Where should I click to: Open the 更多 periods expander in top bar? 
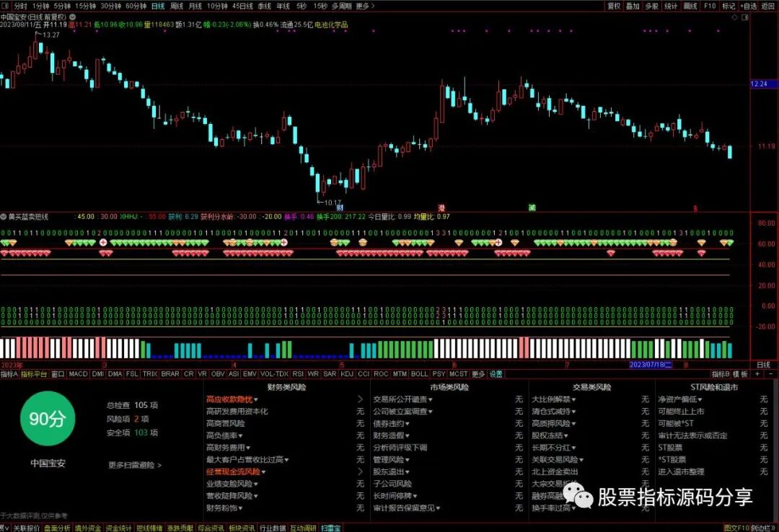click(365, 6)
